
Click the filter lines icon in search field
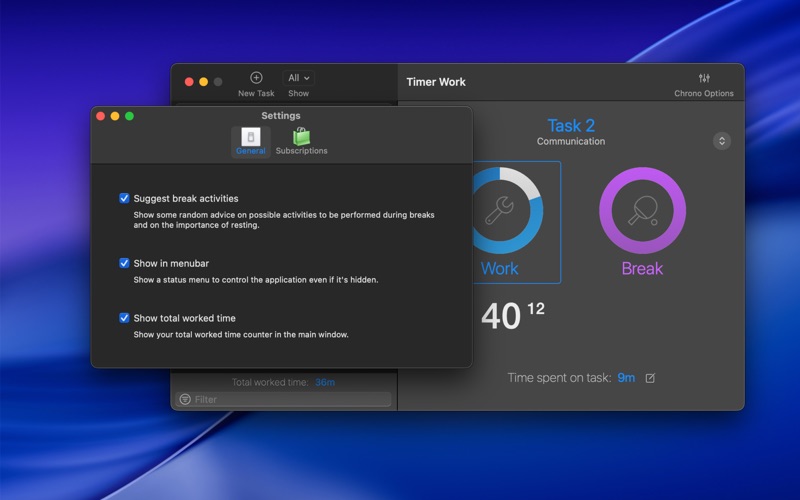[x=185, y=399]
